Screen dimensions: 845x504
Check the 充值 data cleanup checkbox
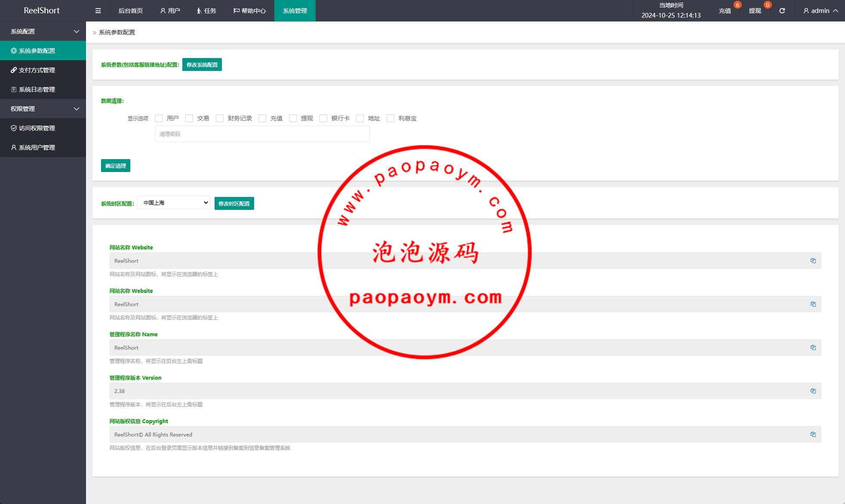click(x=262, y=118)
